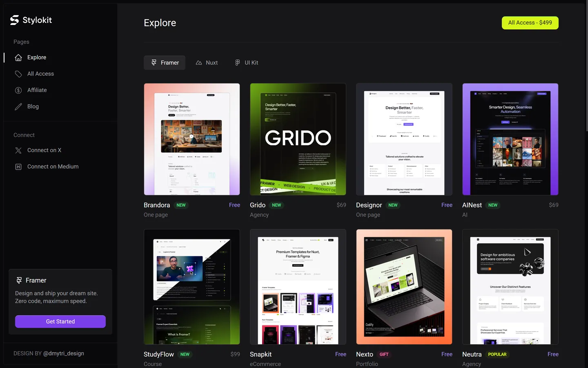The width and height of the screenshot is (588, 368).
Task: Click the NEW badge next to Brandora
Action: (181, 205)
